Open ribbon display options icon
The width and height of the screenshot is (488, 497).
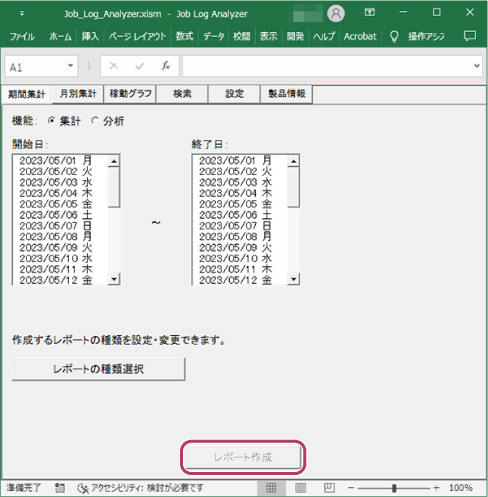tap(369, 13)
